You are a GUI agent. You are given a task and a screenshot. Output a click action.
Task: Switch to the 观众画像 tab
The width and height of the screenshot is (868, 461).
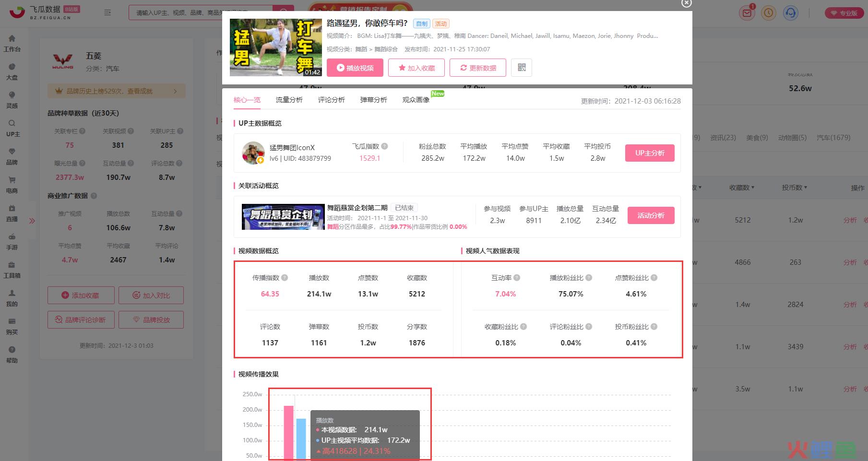(x=416, y=100)
